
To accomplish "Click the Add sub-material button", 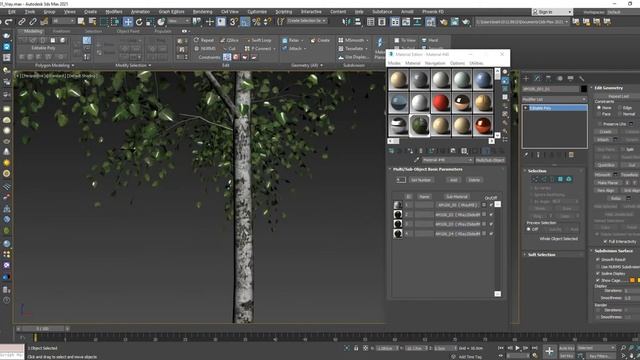I will coord(453,180).
